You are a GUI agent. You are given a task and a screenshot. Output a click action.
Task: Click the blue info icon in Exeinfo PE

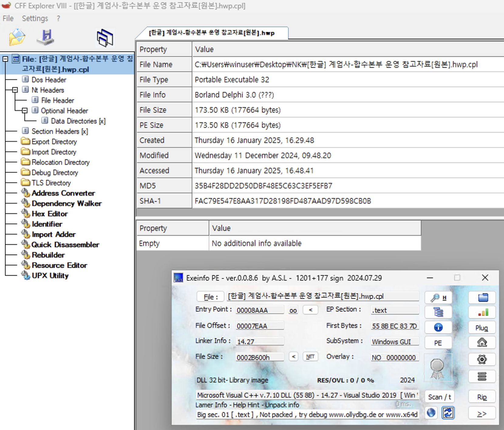coord(438,327)
